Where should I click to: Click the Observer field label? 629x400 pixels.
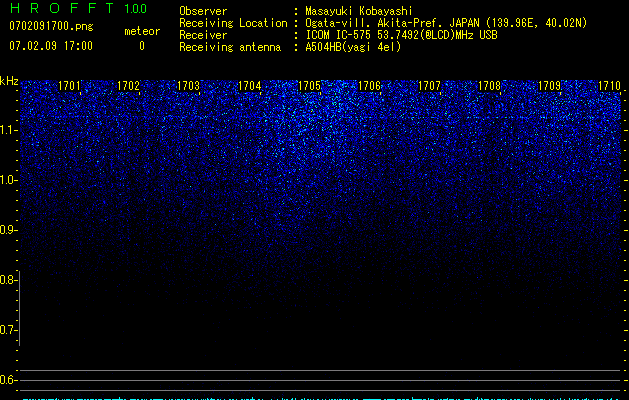click(x=203, y=11)
